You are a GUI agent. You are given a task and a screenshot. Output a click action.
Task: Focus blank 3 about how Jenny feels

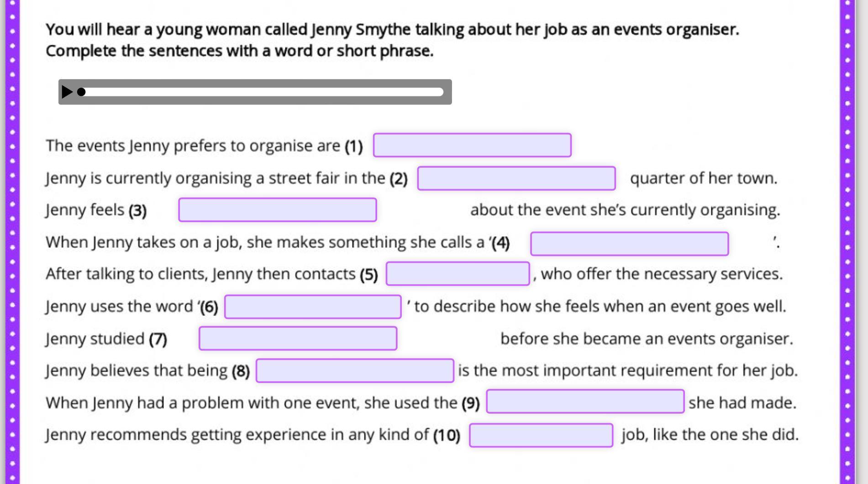click(277, 210)
